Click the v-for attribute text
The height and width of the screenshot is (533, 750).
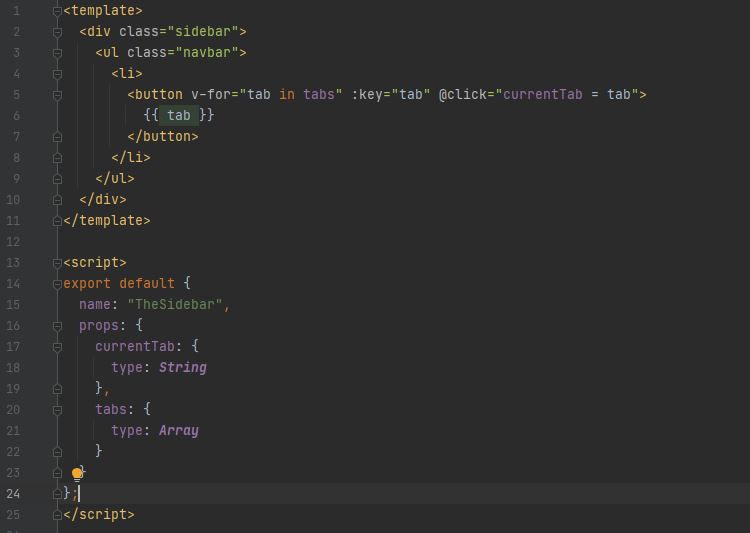click(211, 94)
